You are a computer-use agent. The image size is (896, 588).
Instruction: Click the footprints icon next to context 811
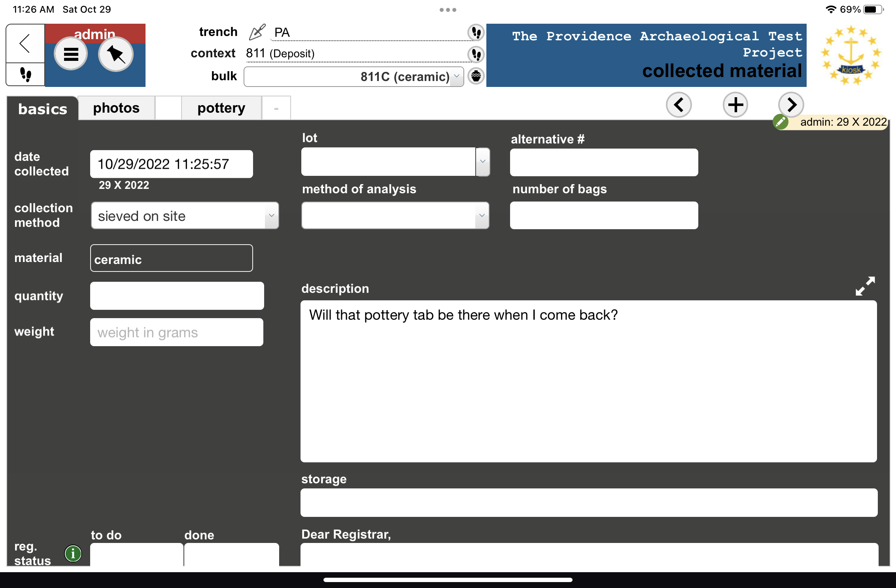tap(476, 55)
